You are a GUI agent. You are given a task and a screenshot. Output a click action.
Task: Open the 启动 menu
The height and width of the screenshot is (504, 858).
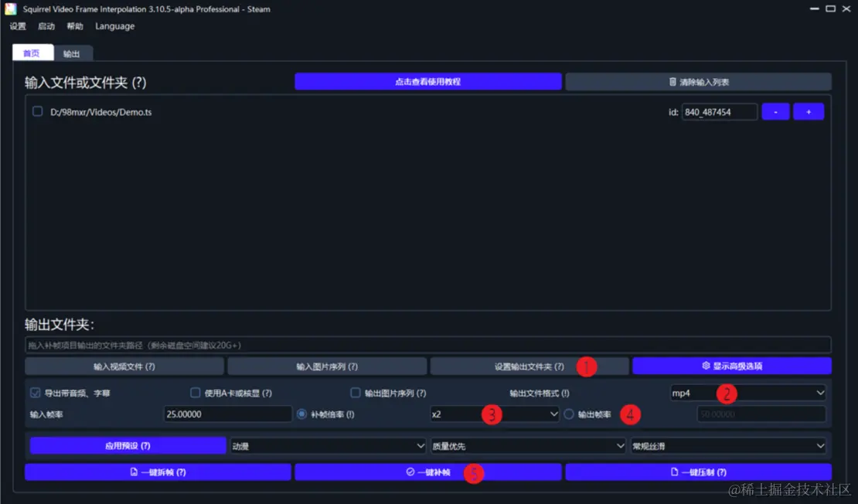46,26
